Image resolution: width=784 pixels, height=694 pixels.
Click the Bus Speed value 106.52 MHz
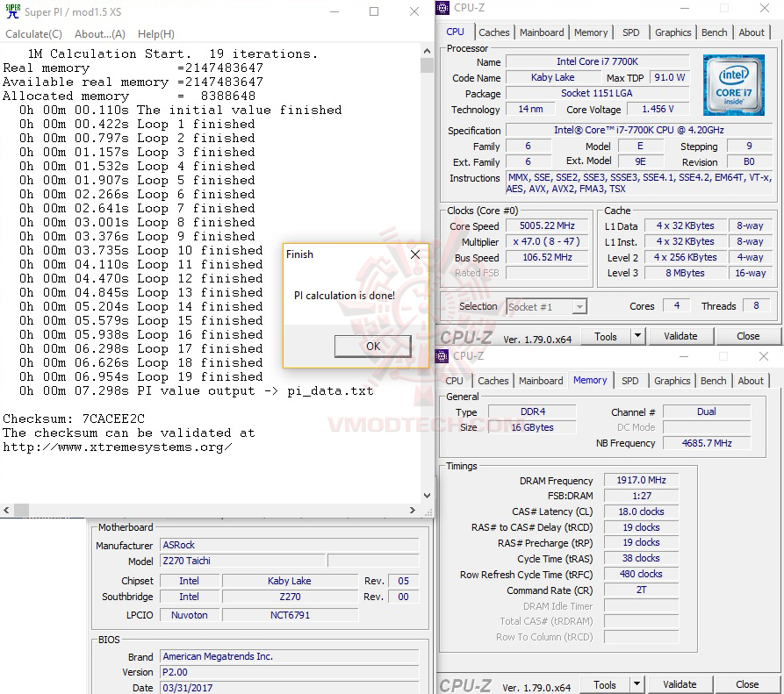tap(547, 257)
